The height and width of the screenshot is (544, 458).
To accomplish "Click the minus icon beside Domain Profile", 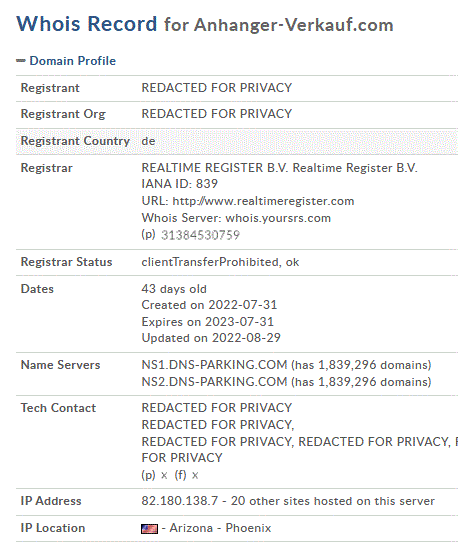I will point(21,61).
